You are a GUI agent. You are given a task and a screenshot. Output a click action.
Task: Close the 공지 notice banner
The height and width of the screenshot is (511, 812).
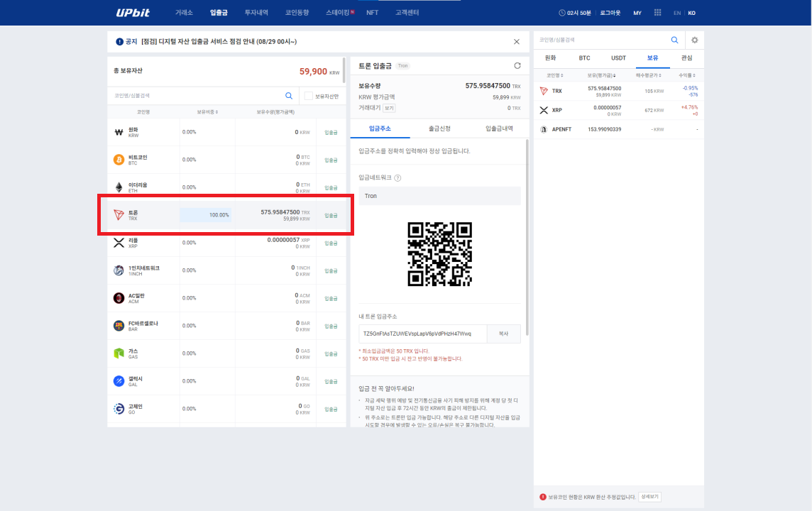516,42
